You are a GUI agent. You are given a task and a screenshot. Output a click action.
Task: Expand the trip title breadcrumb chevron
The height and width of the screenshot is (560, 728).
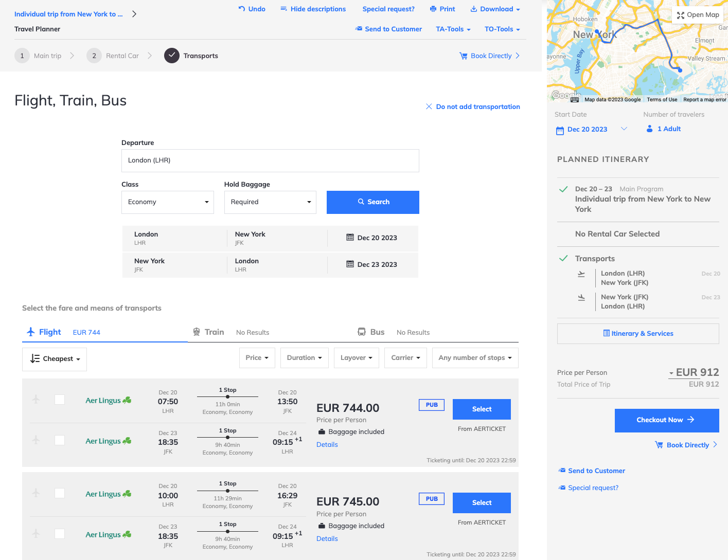(x=134, y=14)
